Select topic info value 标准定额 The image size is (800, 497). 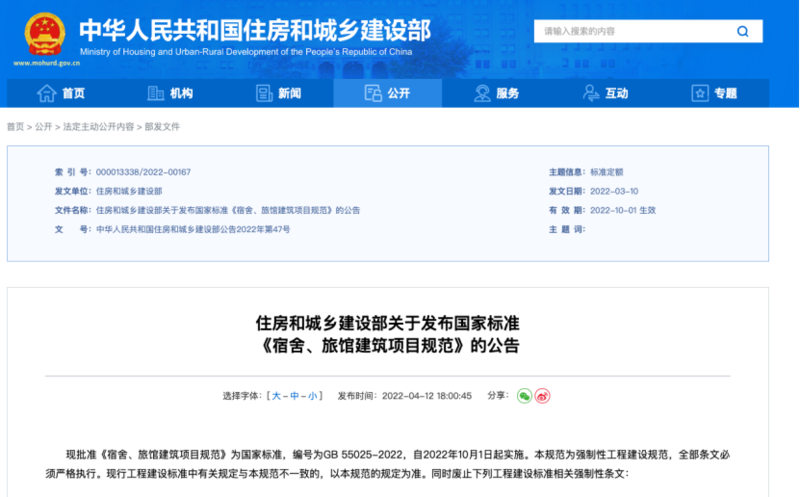(x=607, y=172)
